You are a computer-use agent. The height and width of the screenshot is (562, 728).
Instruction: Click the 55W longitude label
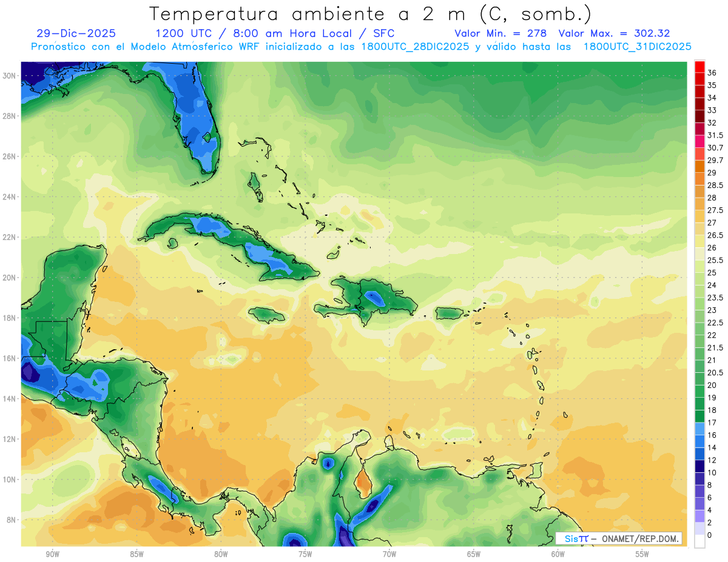pos(642,554)
